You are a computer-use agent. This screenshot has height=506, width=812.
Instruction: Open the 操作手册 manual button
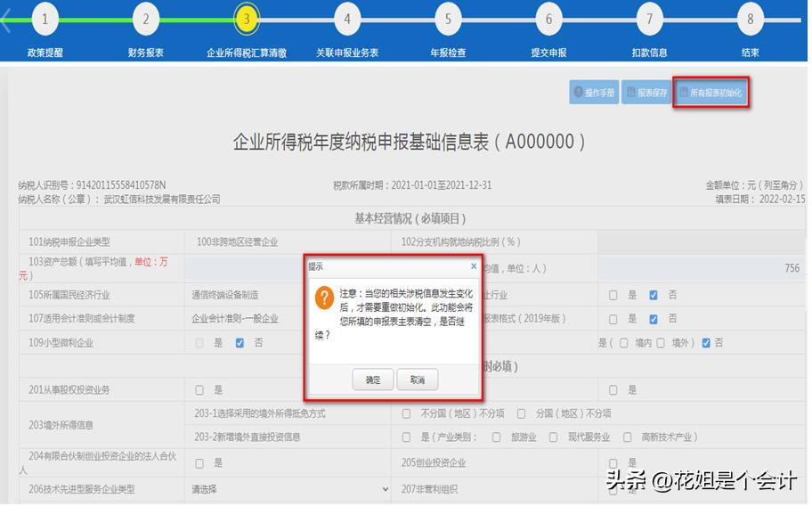point(594,93)
